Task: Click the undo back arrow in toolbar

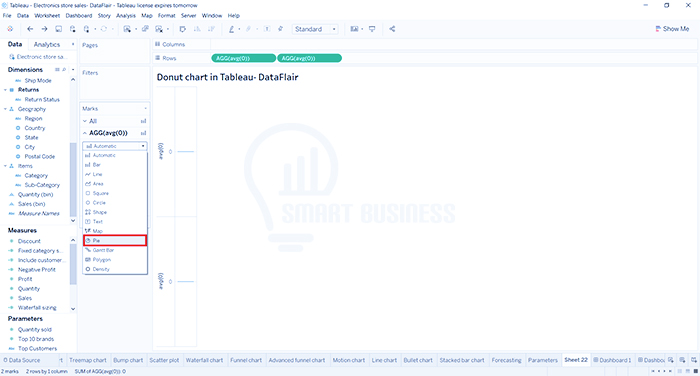Action: (30, 29)
